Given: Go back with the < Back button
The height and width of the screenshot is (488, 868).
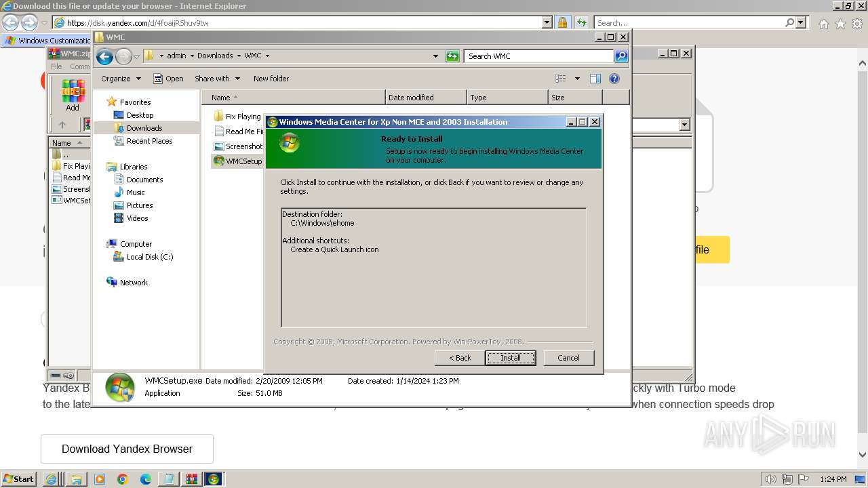Looking at the screenshot, I should coord(460,358).
